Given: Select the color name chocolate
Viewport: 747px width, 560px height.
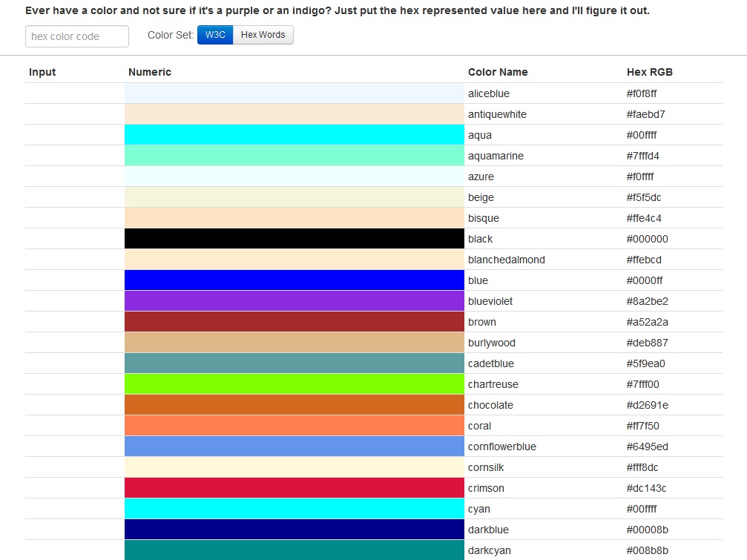Looking at the screenshot, I should [490, 404].
